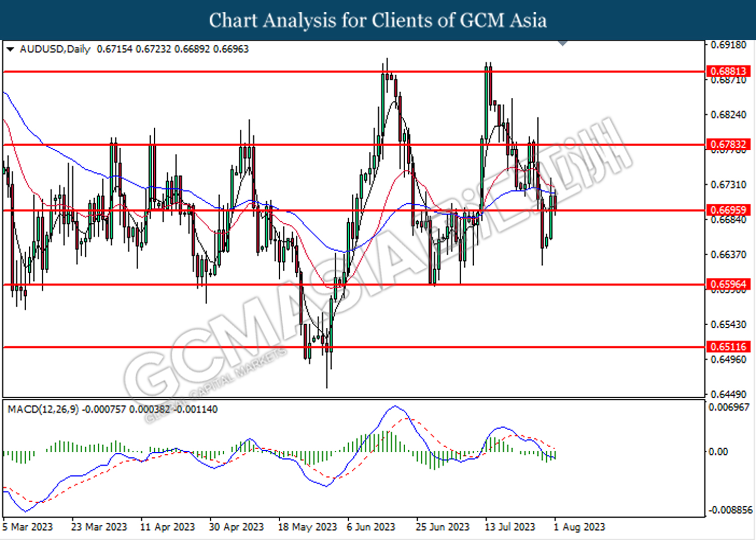Viewport: 756px width, 540px height.
Task: Open the AUDUSD,Daily chart menu triangle
Action: (10, 49)
